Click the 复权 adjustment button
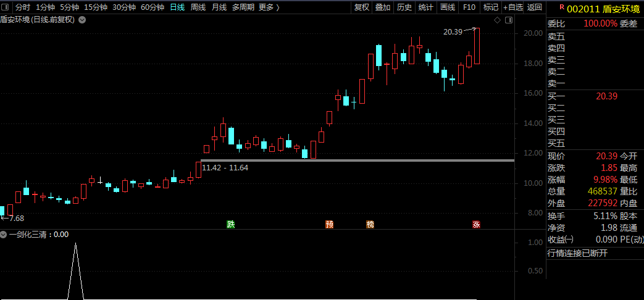 pyautogui.click(x=362, y=7)
